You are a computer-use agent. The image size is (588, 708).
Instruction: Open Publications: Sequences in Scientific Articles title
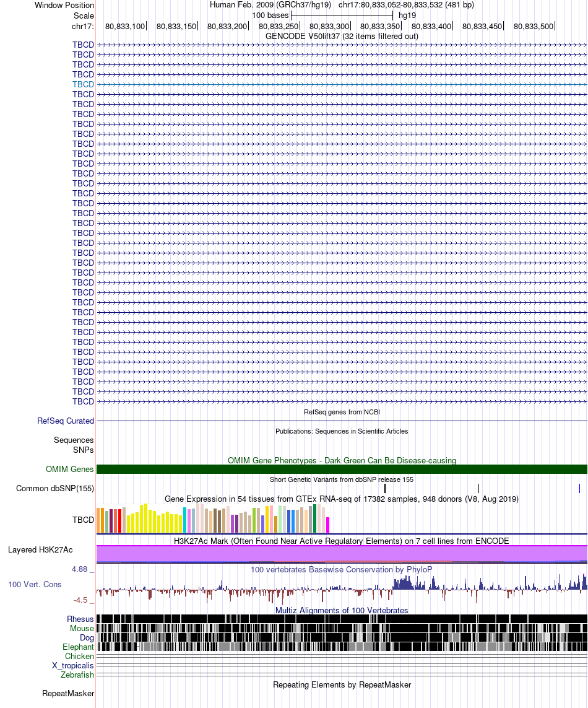click(342, 431)
